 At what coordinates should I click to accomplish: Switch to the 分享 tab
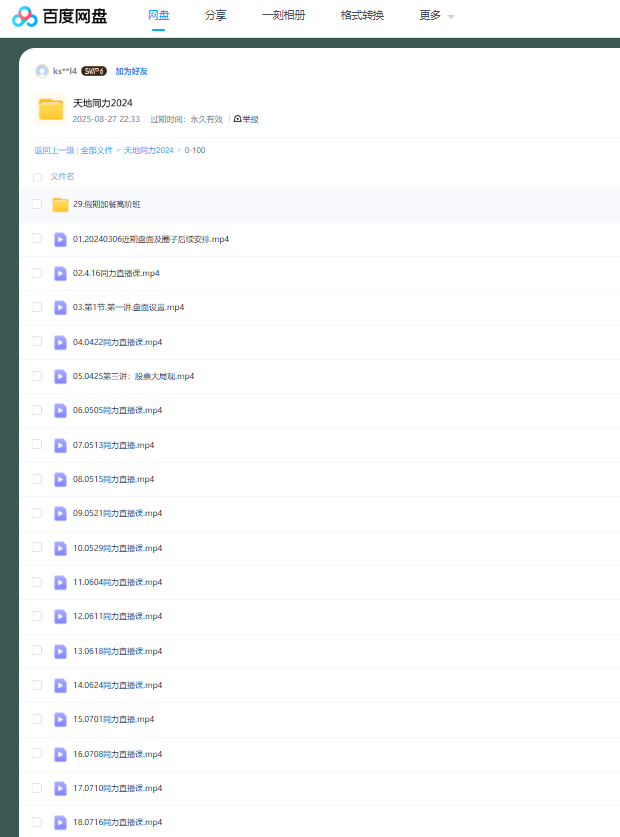215,16
